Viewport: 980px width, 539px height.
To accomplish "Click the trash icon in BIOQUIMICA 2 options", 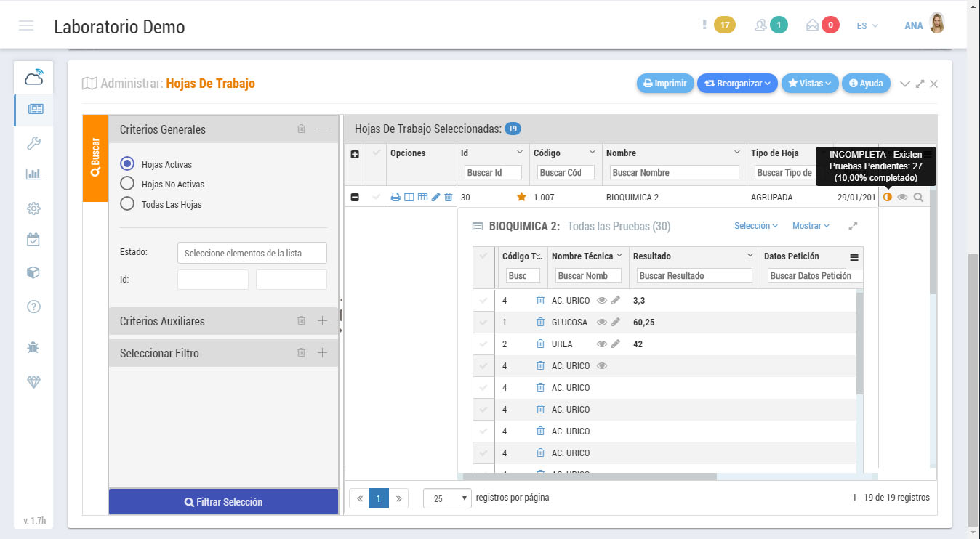I will tap(449, 197).
